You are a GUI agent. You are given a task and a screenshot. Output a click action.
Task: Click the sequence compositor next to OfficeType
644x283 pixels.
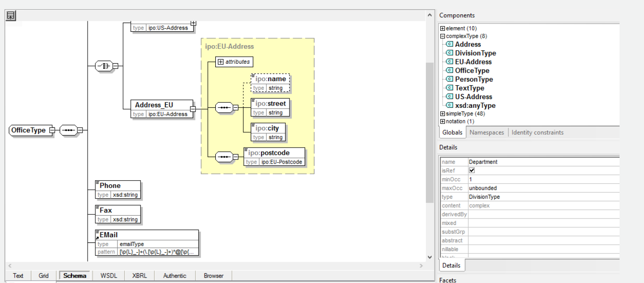pos(68,130)
